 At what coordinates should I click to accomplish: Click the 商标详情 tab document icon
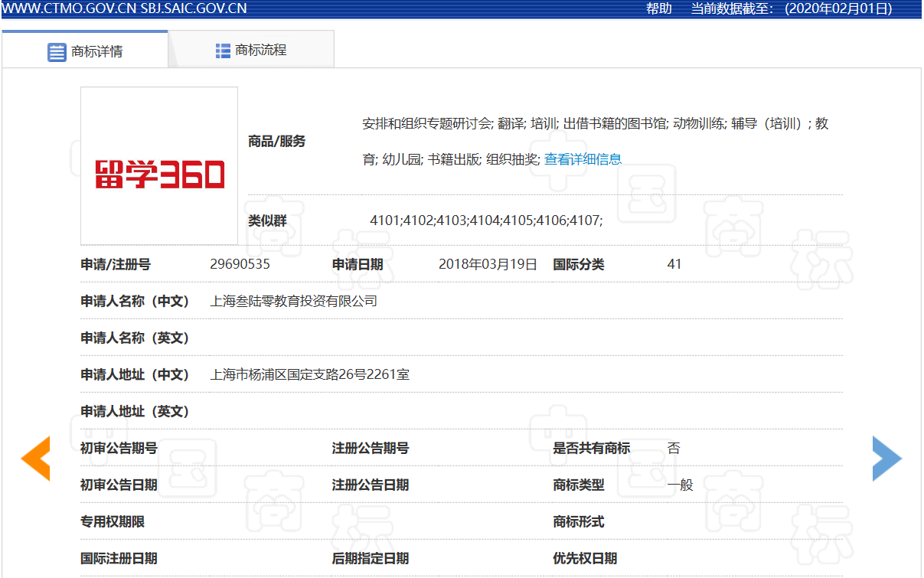click(57, 52)
